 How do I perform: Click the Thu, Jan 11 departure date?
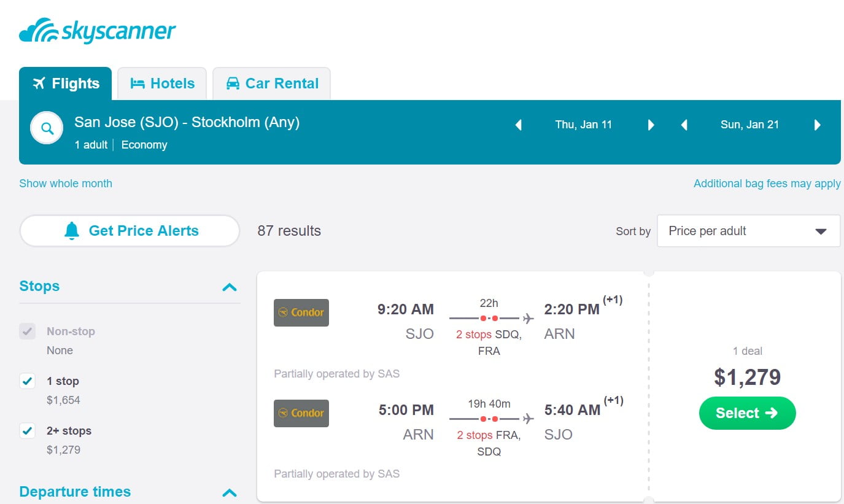(584, 125)
